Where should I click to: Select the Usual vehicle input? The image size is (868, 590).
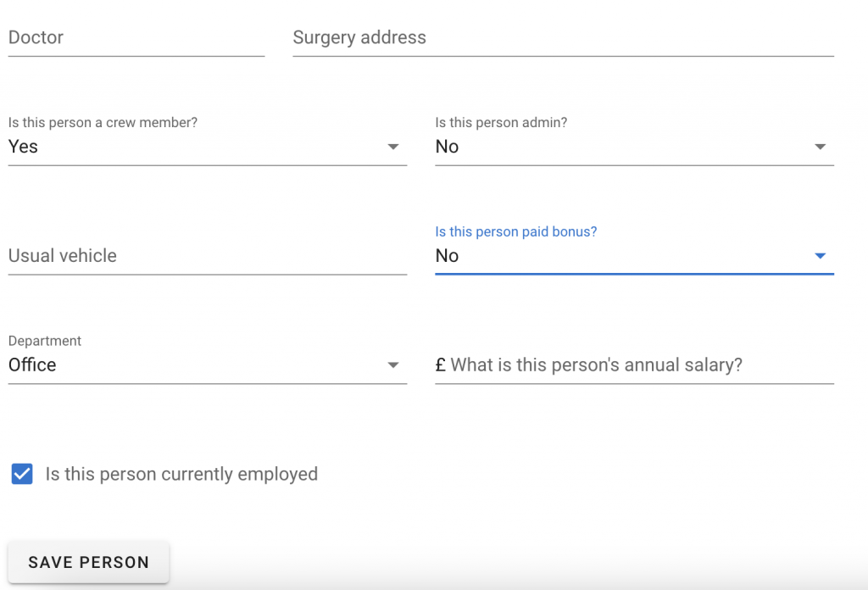tap(207, 256)
